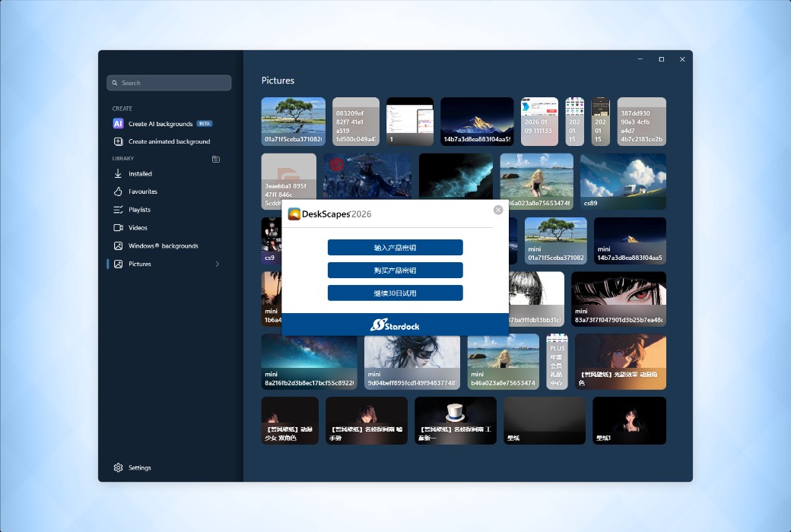This screenshot has width=791, height=532.
Task: Select the cs9 thumbnail
Action: pos(272,241)
